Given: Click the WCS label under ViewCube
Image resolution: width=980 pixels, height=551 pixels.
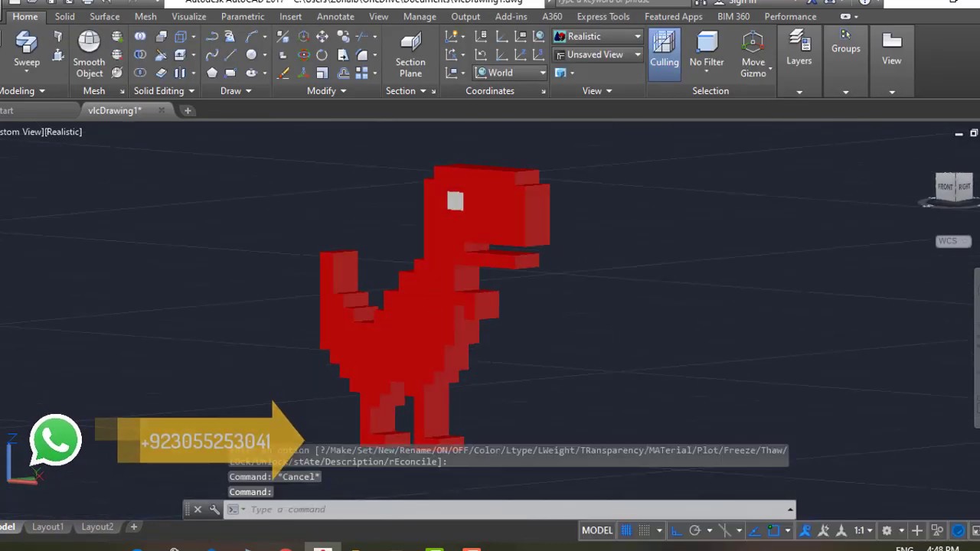Looking at the screenshot, I should (x=952, y=241).
